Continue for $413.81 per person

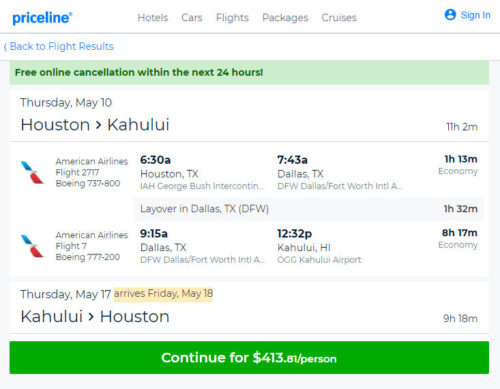(249, 358)
